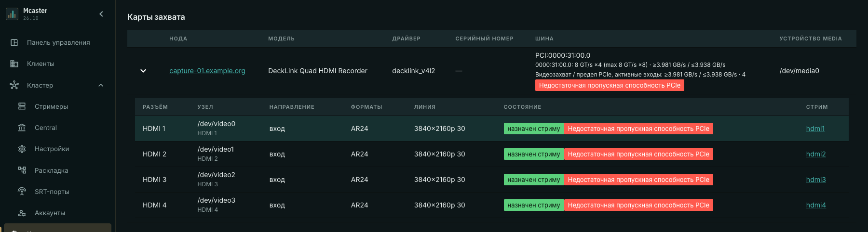868x232 pixels.
Task: Click HDMI 2 'назначен стриму' green badge
Action: coord(534,154)
